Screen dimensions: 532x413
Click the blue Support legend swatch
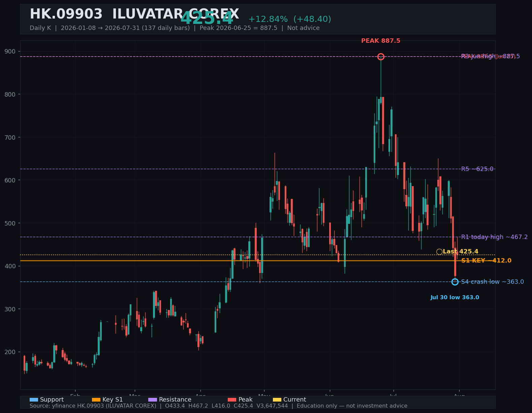(34, 400)
